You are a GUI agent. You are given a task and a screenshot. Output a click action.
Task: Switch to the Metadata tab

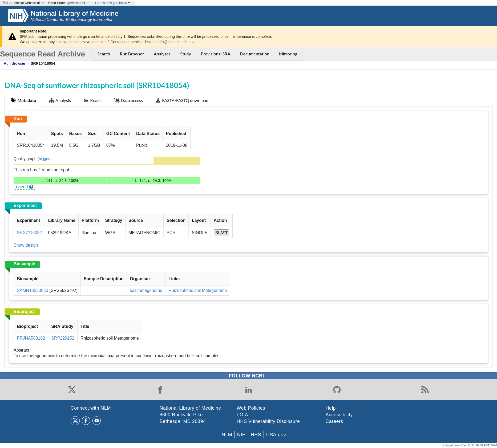click(x=23, y=100)
